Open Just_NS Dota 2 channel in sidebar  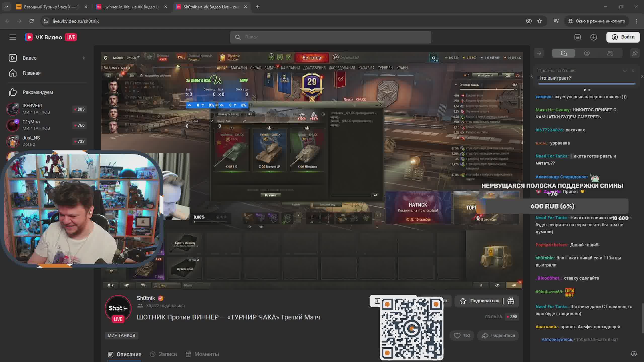coord(47,141)
